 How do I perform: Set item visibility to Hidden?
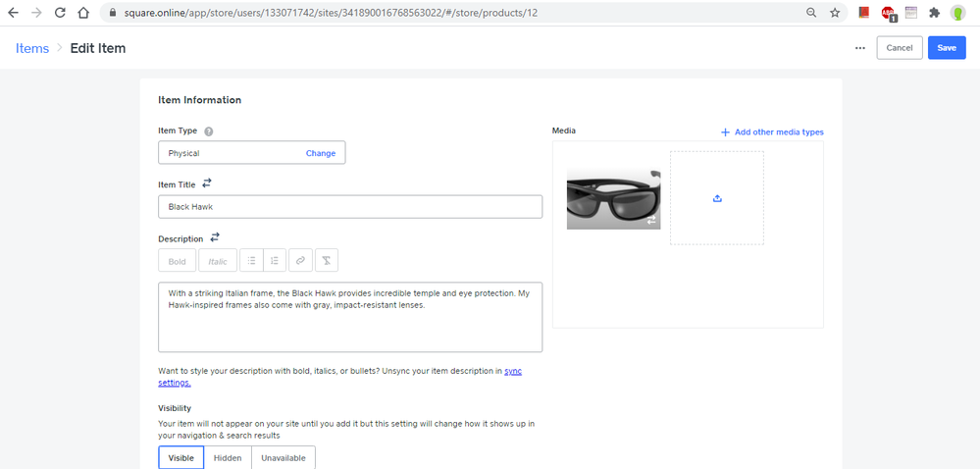tap(228, 458)
